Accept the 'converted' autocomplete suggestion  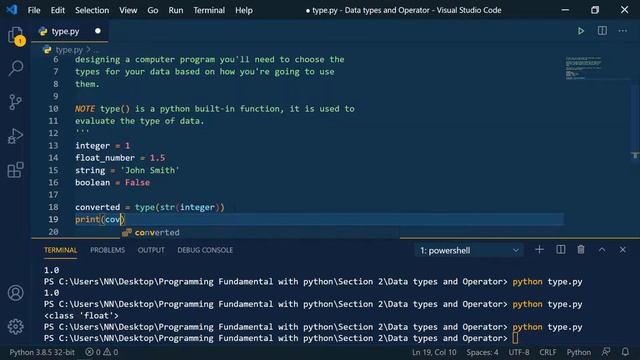pyautogui.click(x=157, y=233)
